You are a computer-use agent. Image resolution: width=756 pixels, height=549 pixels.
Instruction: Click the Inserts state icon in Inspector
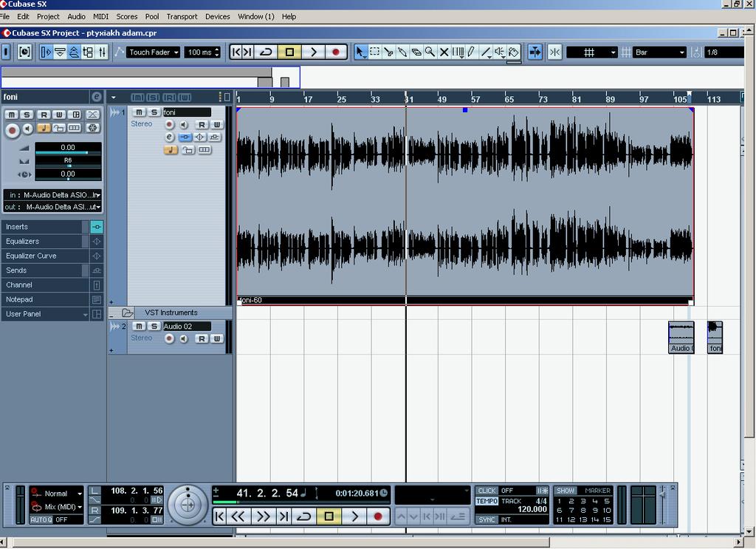coord(97,227)
